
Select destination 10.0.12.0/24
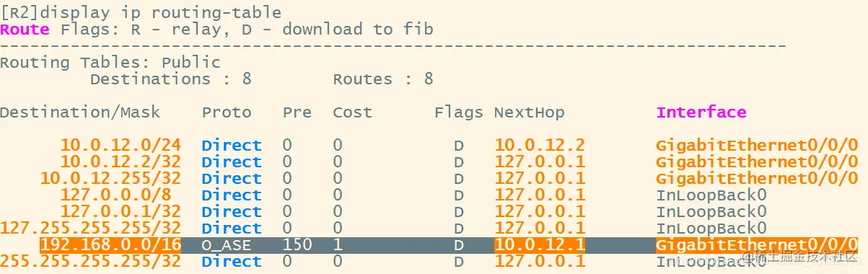point(120,146)
